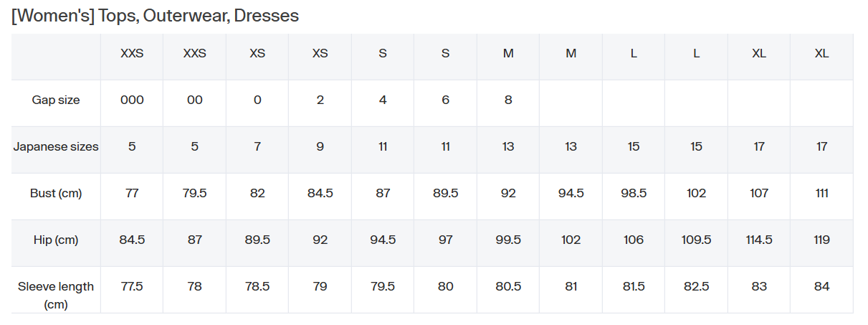
Task: Select sleeve length 77.5 cell
Action: pyautogui.click(x=132, y=287)
